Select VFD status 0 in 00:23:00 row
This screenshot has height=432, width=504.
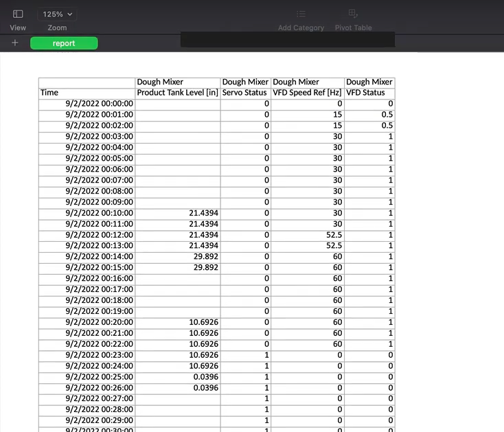tap(369, 355)
